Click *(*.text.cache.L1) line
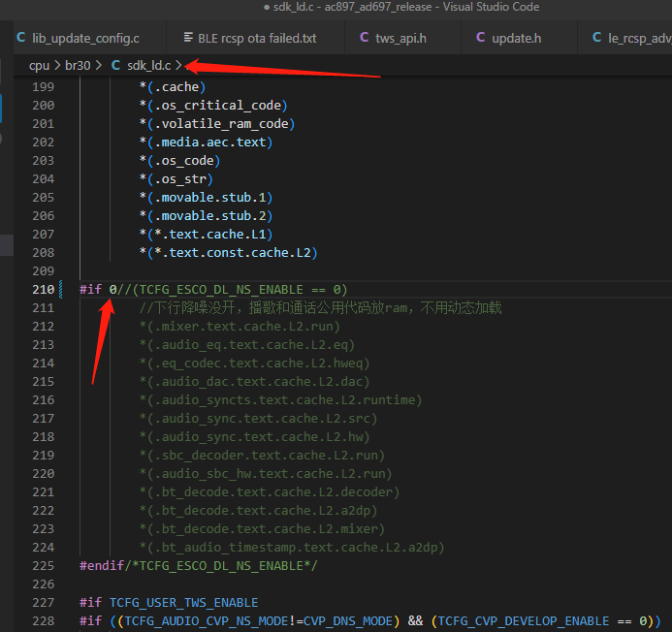The height and width of the screenshot is (632, 672). pos(206,235)
